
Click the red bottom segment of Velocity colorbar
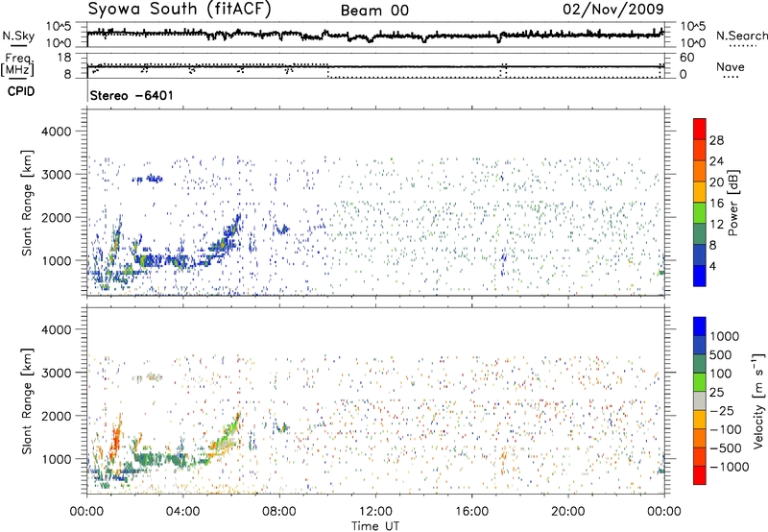(x=700, y=475)
